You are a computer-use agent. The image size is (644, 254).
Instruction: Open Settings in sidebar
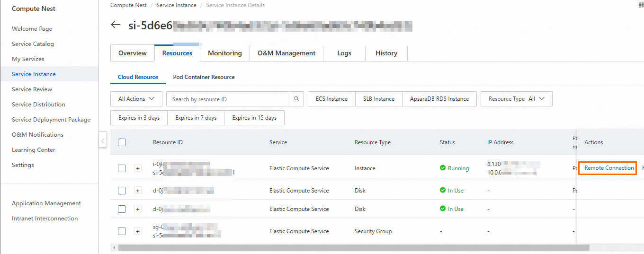click(x=23, y=165)
